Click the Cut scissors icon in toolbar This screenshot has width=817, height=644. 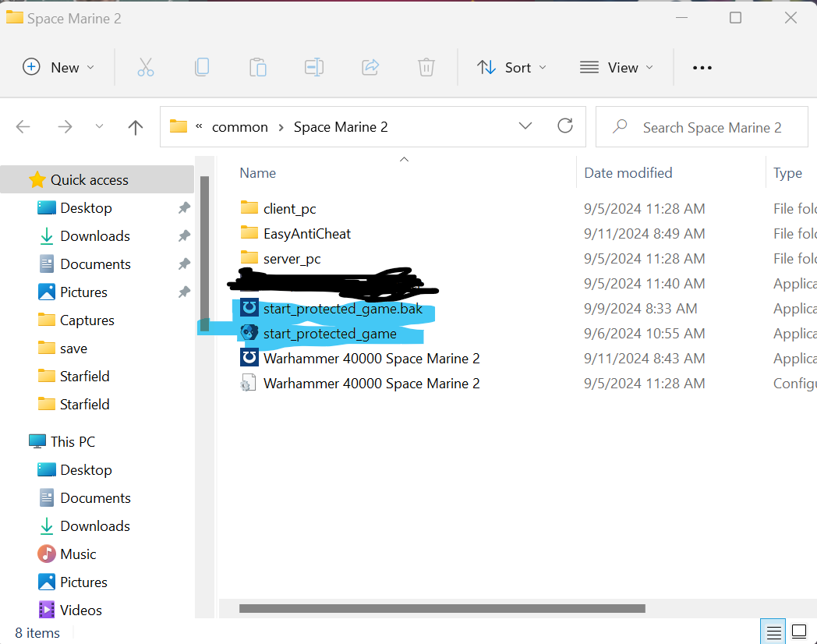coord(146,68)
